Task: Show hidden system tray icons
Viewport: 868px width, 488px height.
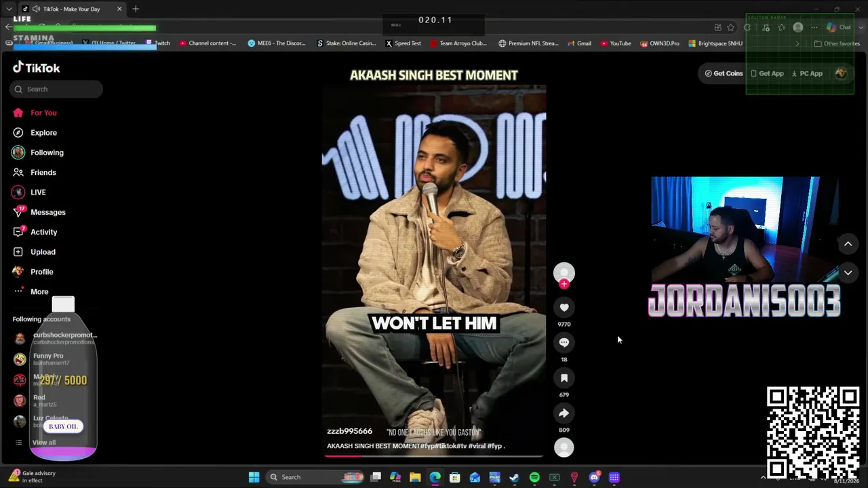Action: click(763, 477)
